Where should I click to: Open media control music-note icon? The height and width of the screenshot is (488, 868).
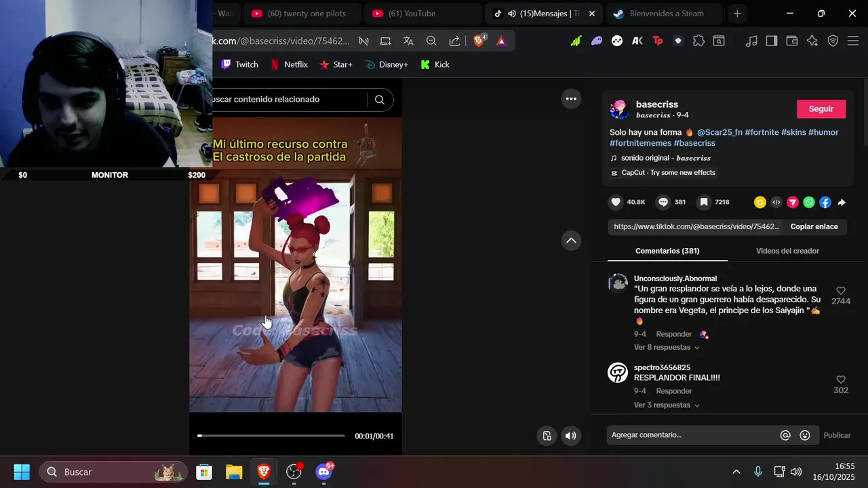(x=751, y=41)
